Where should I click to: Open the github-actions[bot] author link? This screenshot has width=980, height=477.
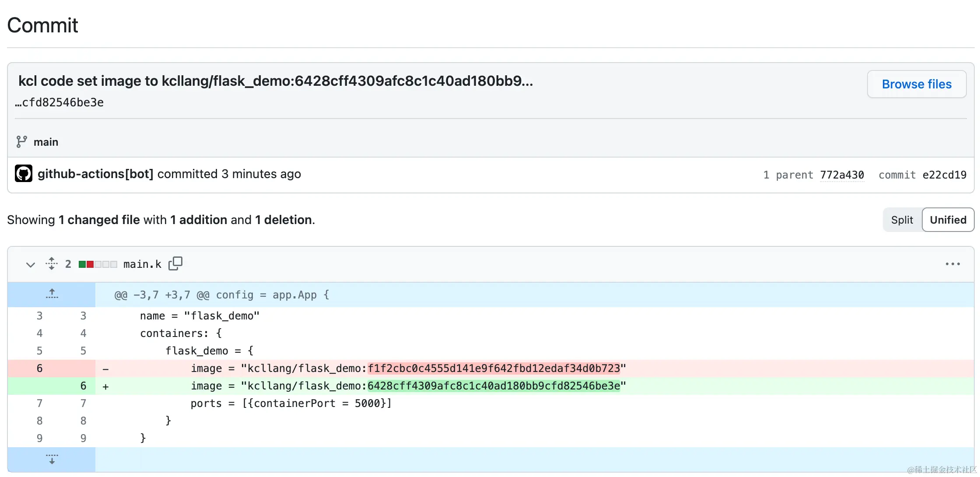pyautogui.click(x=95, y=174)
